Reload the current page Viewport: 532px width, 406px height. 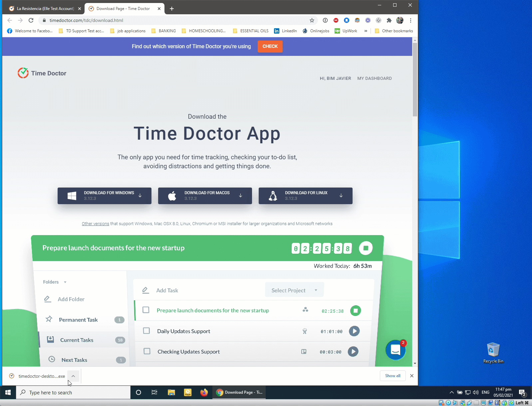pos(31,20)
